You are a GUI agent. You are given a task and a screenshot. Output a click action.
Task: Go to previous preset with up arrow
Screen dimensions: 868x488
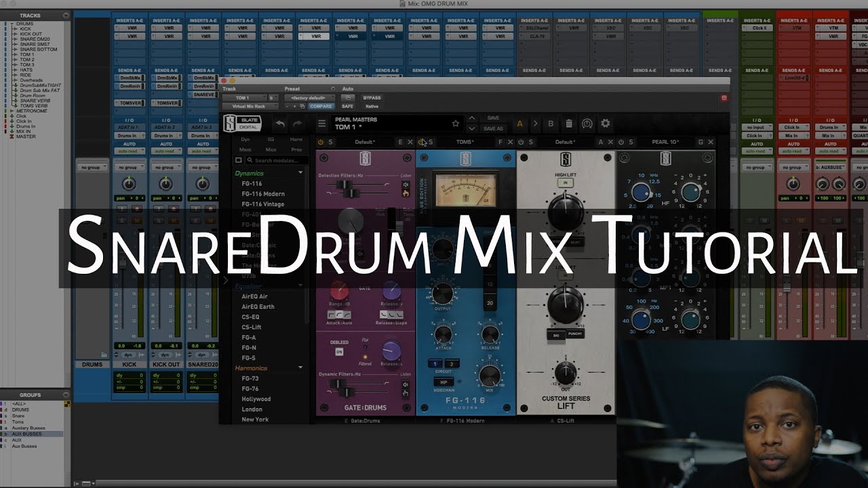click(472, 118)
